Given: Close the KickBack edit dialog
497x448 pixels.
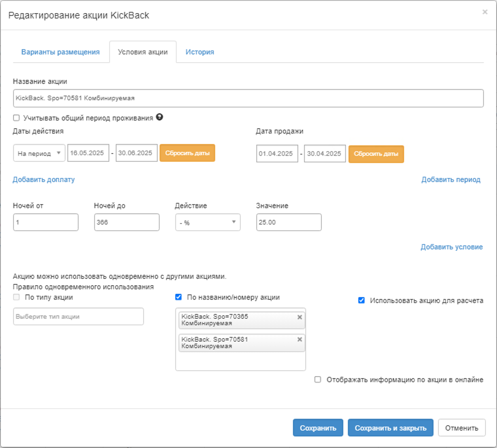Looking at the screenshot, I should click(x=485, y=12).
